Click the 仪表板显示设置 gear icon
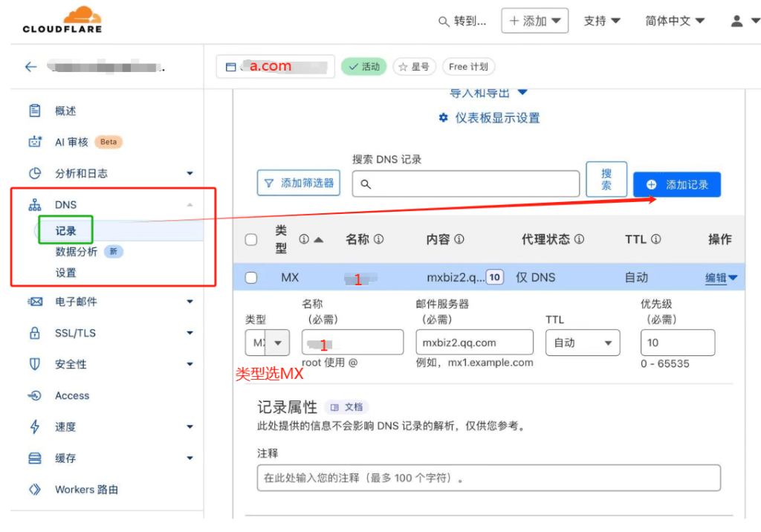 [444, 118]
